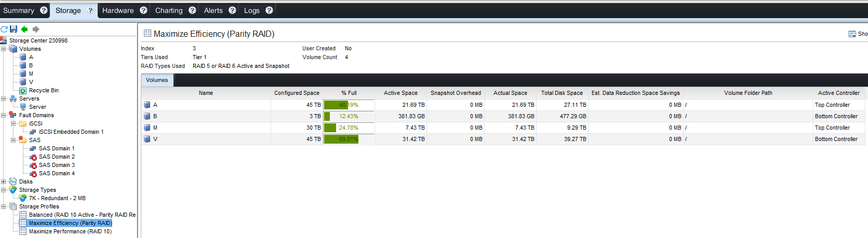Image resolution: width=868 pixels, height=238 pixels.
Task: Click the Fault Domains node icon
Action: pos(13,115)
